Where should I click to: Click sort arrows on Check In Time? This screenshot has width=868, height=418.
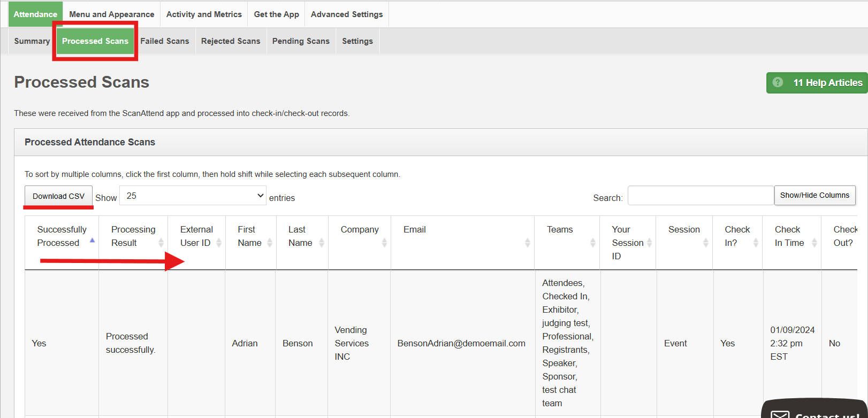click(x=814, y=243)
